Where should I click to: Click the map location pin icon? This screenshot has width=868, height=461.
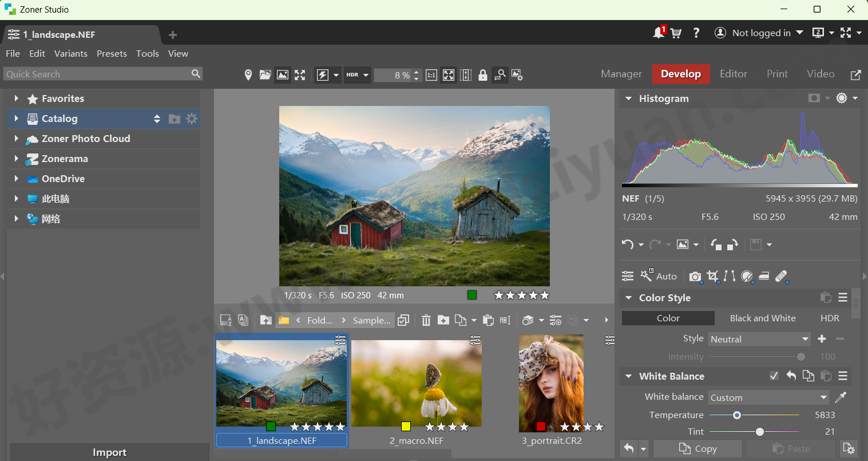248,75
